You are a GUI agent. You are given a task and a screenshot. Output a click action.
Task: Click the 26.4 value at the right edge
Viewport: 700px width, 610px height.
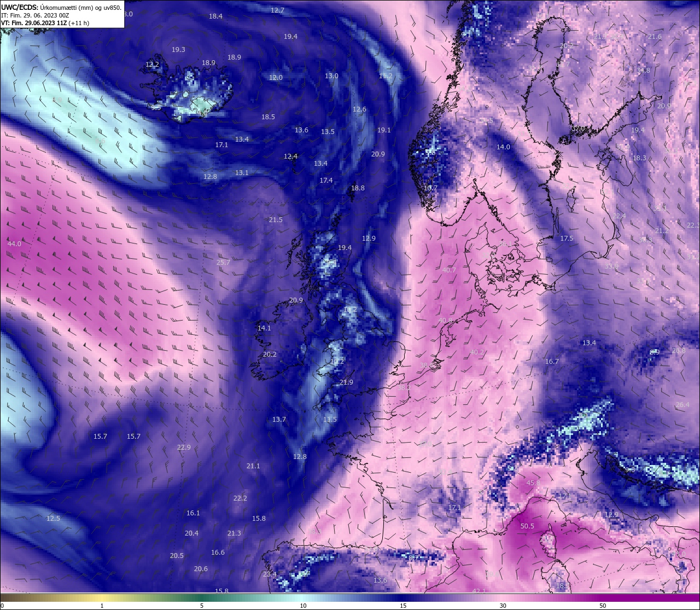pyautogui.click(x=682, y=405)
